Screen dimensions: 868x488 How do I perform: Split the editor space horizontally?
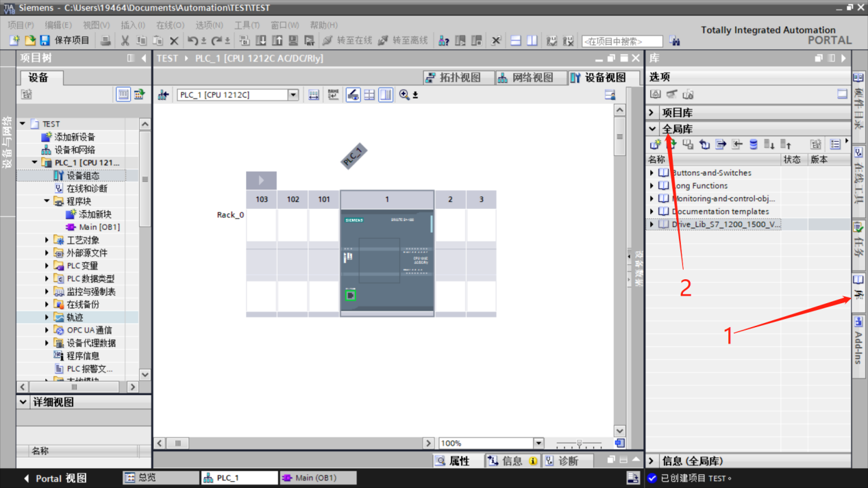click(x=516, y=41)
